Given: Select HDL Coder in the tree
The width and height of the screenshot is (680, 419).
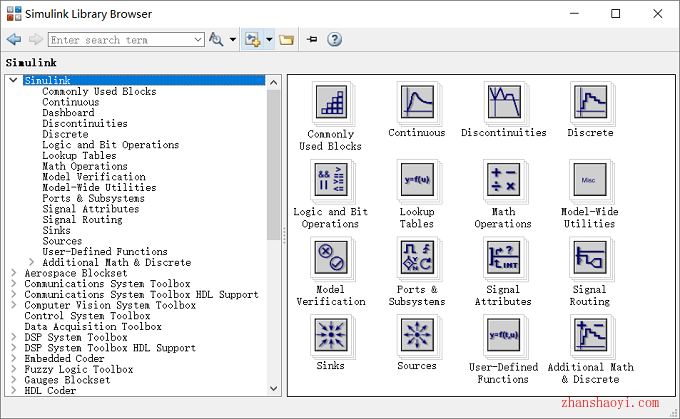Looking at the screenshot, I should [50, 390].
